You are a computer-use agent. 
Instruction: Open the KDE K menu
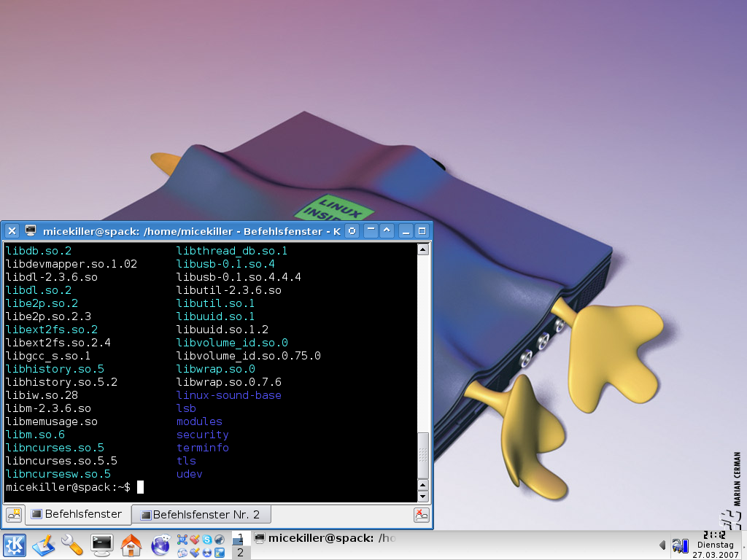pyautogui.click(x=15, y=544)
